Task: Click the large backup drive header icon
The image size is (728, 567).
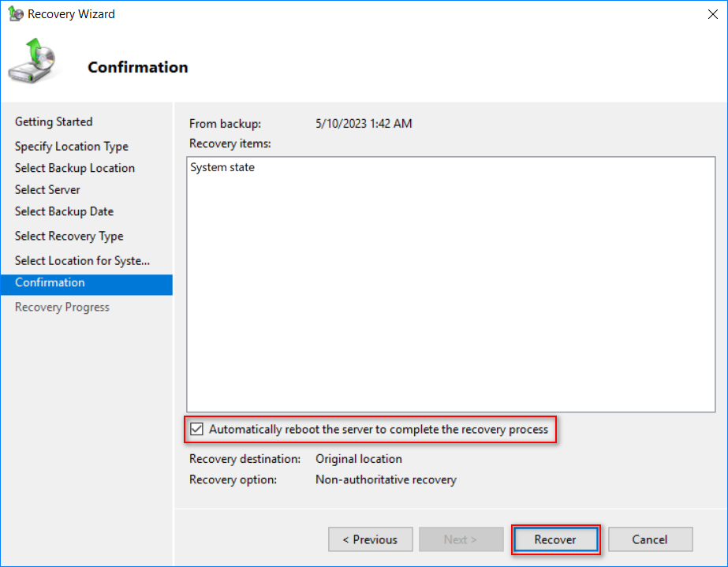Action: 32,61
